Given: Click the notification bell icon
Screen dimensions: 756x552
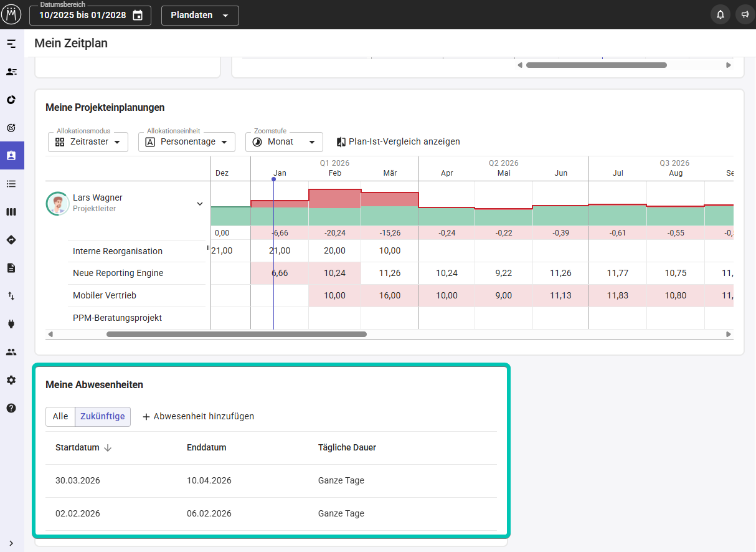Looking at the screenshot, I should 721,15.
